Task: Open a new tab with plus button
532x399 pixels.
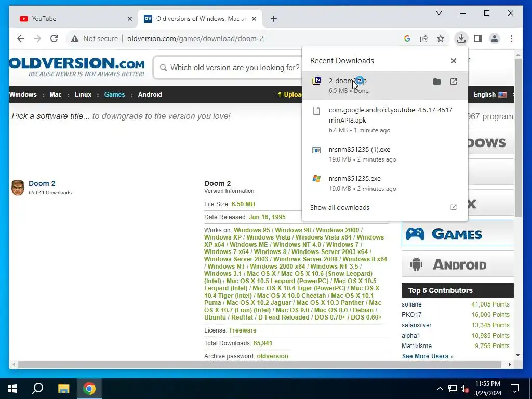Action: click(x=274, y=19)
